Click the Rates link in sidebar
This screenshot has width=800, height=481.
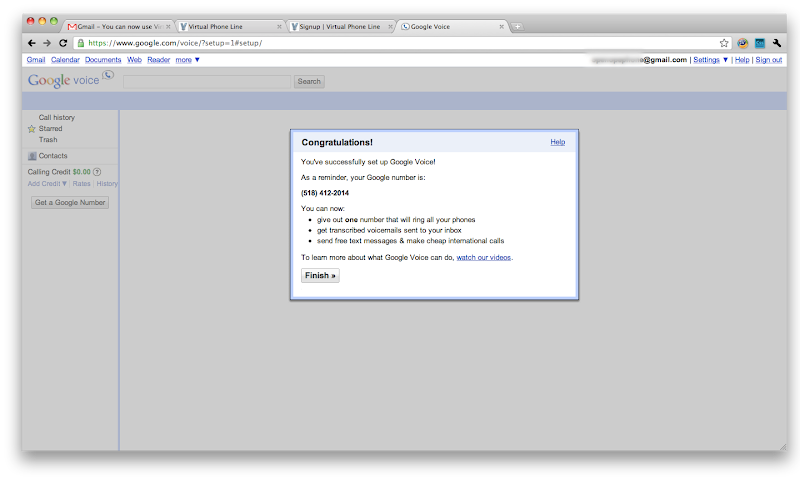point(81,184)
